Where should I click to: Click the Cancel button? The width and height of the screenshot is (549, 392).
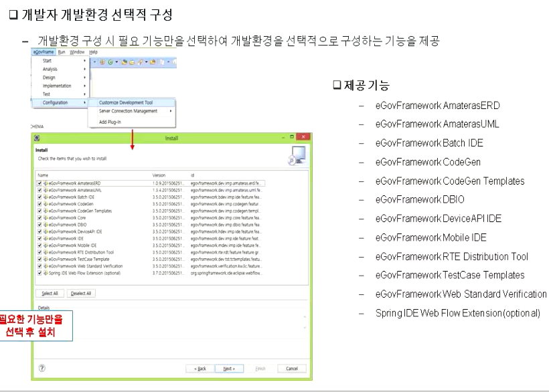pyautogui.click(x=292, y=369)
